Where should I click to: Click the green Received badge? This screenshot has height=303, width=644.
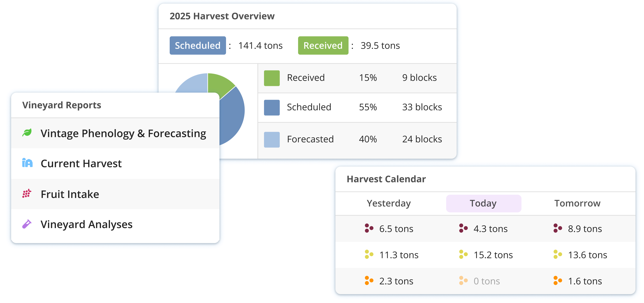[323, 45]
